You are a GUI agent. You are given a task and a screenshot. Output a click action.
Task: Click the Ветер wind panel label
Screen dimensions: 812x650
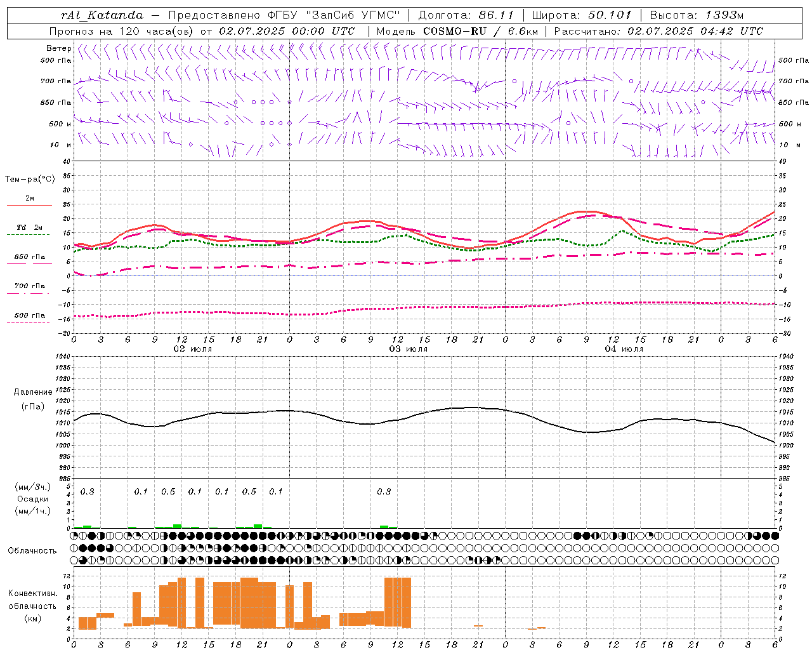point(58,48)
